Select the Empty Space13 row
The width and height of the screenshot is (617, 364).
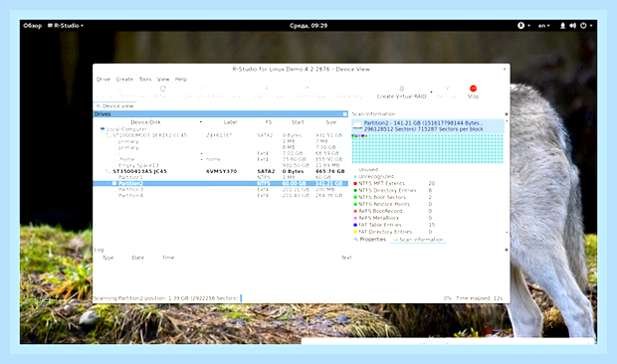220,165
